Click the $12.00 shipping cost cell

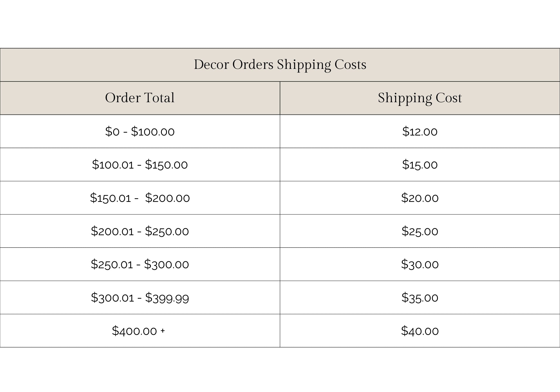pos(420,132)
